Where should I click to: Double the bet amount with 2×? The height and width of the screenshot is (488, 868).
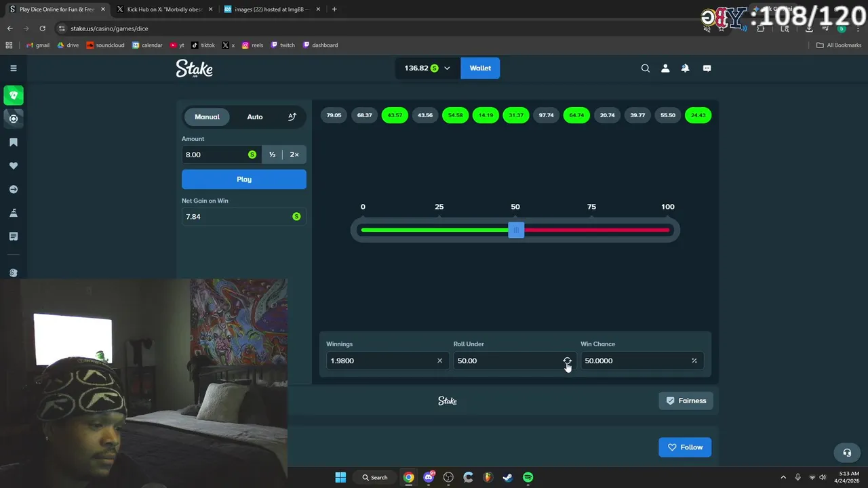point(294,155)
